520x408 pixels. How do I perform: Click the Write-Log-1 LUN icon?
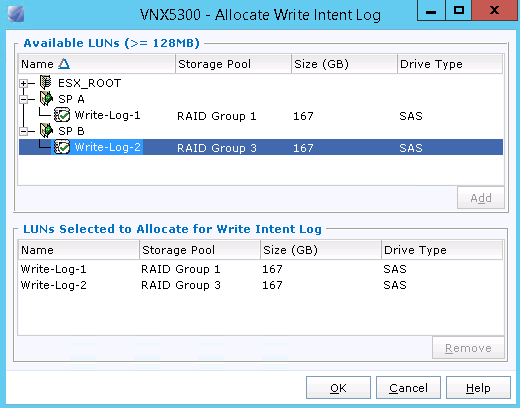(62, 115)
